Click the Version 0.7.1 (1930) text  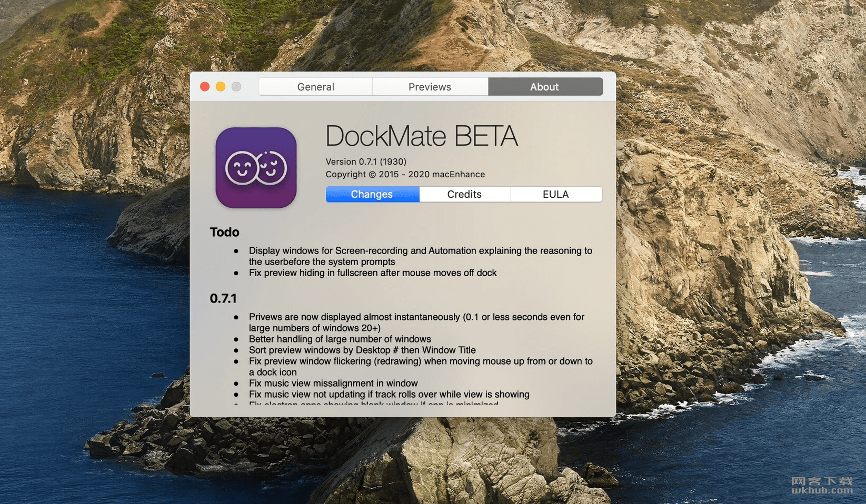click(366, 162)
